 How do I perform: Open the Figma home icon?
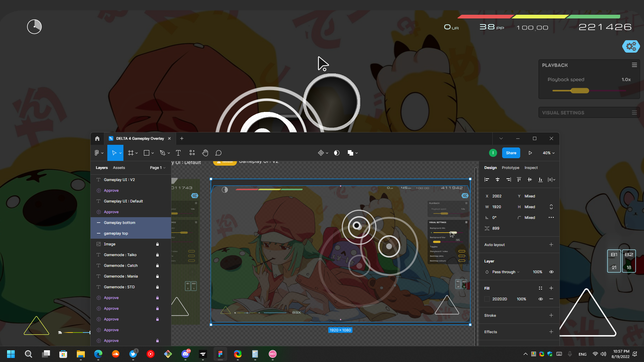pyautogui.click(x=97, y=138)
